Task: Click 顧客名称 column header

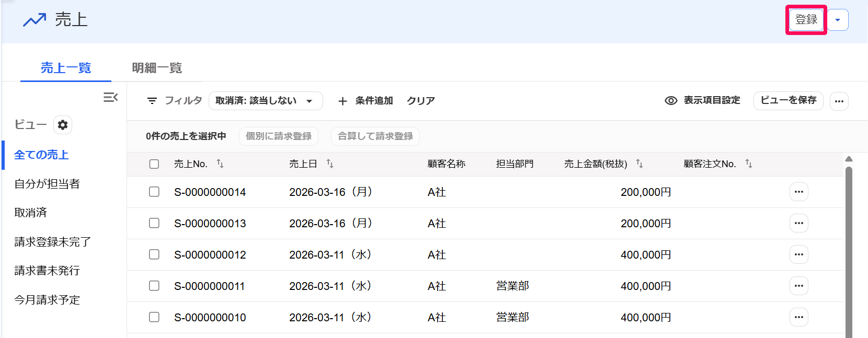Action: click(446, 164)
